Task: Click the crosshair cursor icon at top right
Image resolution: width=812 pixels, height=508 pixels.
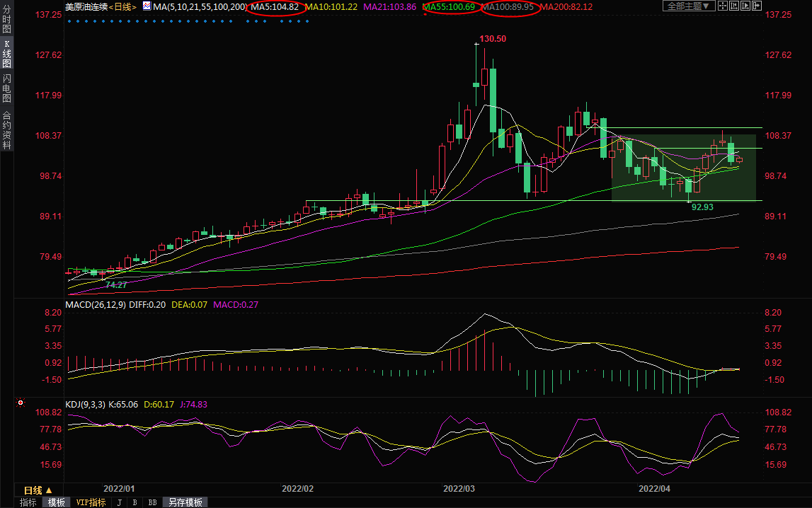Action: tap(722, 6)
